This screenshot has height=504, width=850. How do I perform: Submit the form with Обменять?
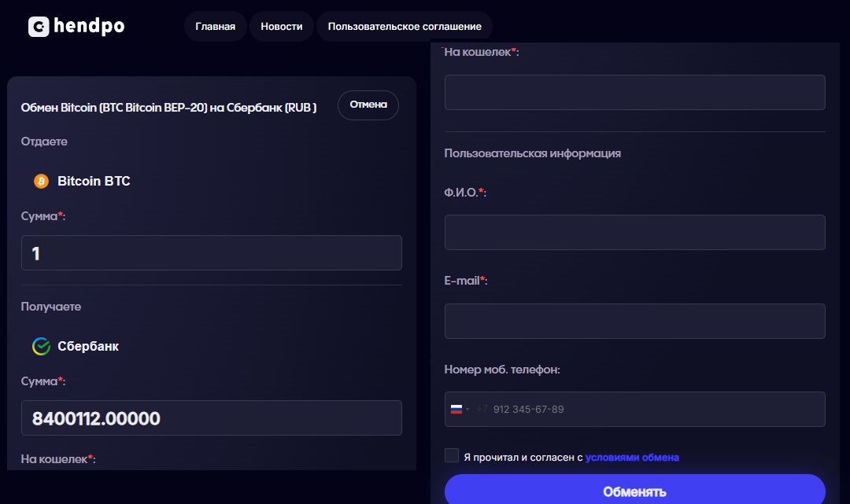tap(635, 491)
